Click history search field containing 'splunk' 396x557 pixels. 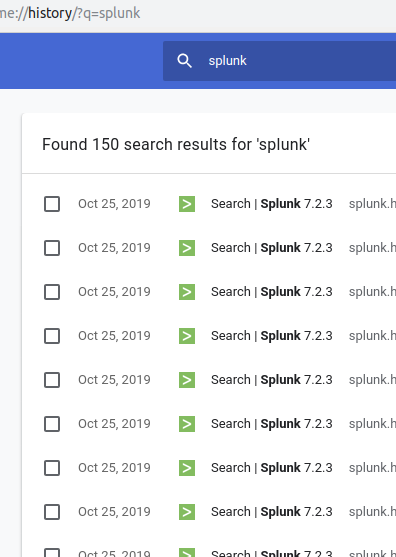(x=280, y=61)
